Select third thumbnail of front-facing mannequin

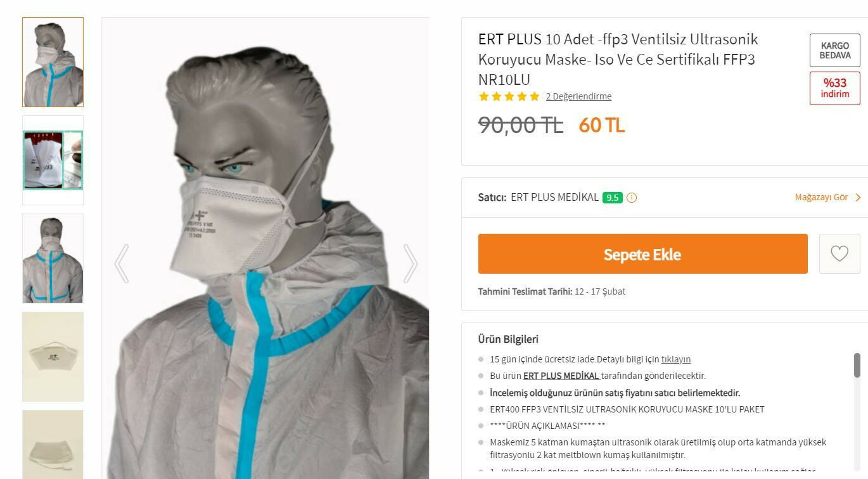[x=53, y=259]
